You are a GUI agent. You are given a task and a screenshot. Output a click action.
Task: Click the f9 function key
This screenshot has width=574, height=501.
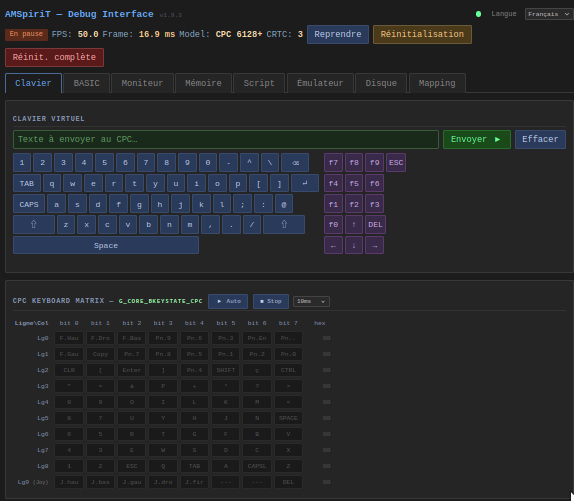point(374,162)
